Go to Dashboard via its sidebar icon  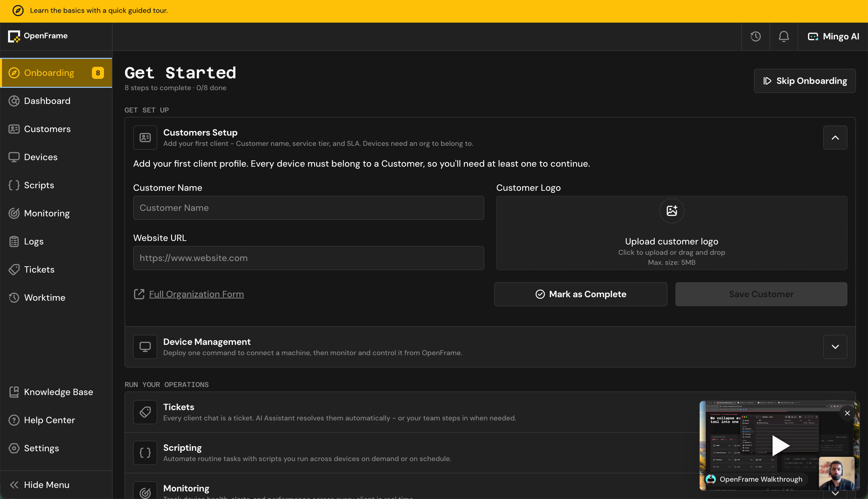(14, 101)
